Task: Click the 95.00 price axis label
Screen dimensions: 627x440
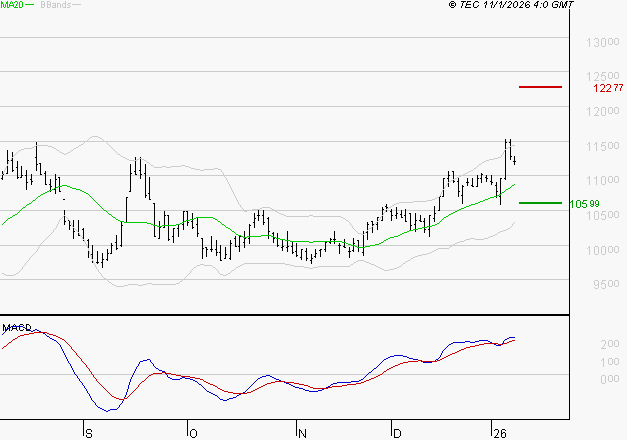Action: (x=606, y=284)
